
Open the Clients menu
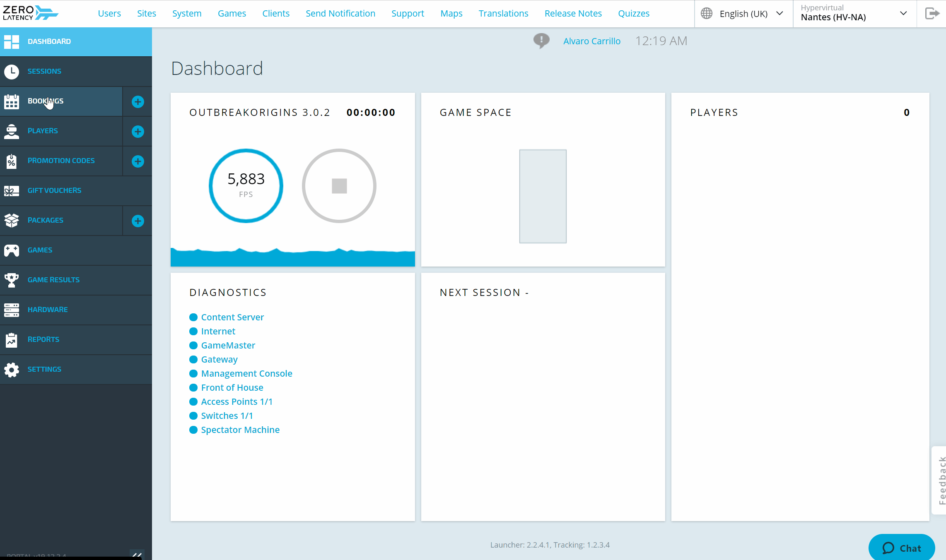[276, 14]
